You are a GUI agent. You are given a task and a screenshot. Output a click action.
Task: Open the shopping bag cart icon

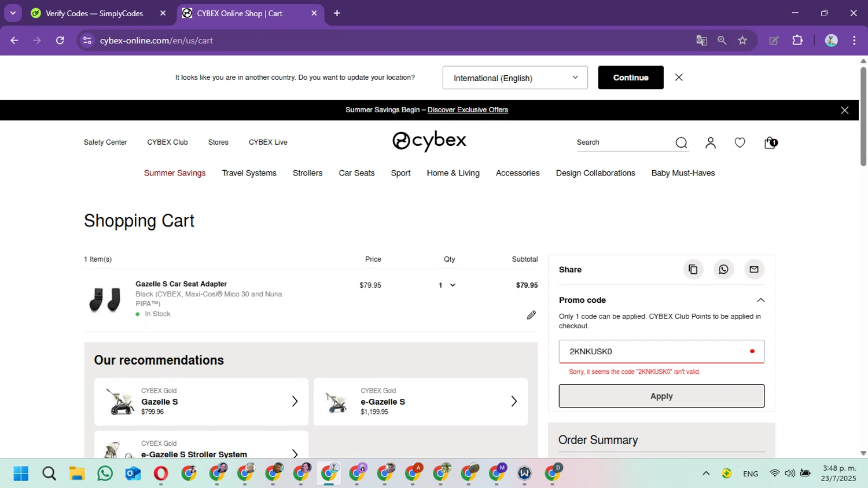(770, 143)
